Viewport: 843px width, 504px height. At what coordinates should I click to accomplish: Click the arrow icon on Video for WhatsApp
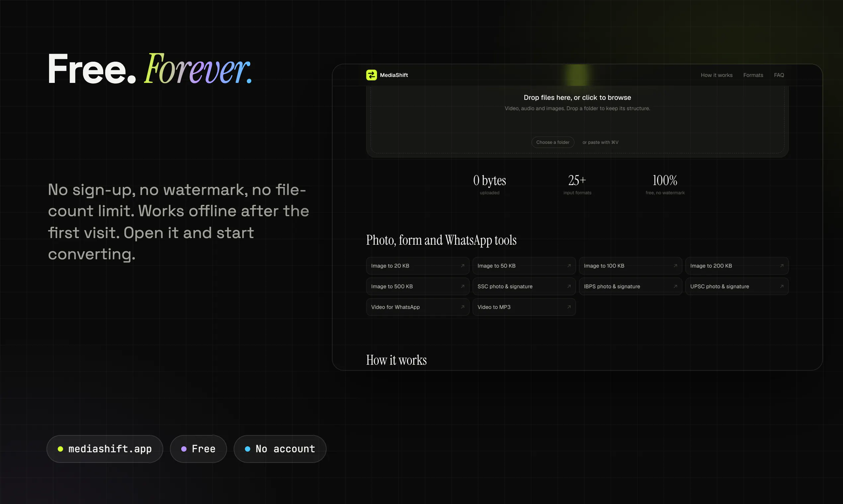click(x=462, y=307)
